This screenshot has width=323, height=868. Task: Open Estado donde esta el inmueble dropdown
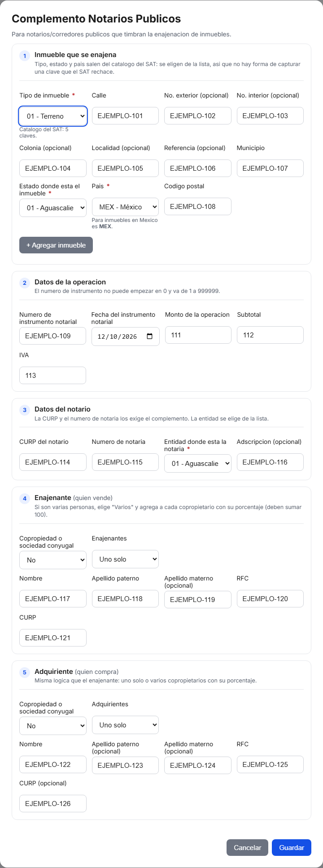pyautogui.click(x=53, y=208)
